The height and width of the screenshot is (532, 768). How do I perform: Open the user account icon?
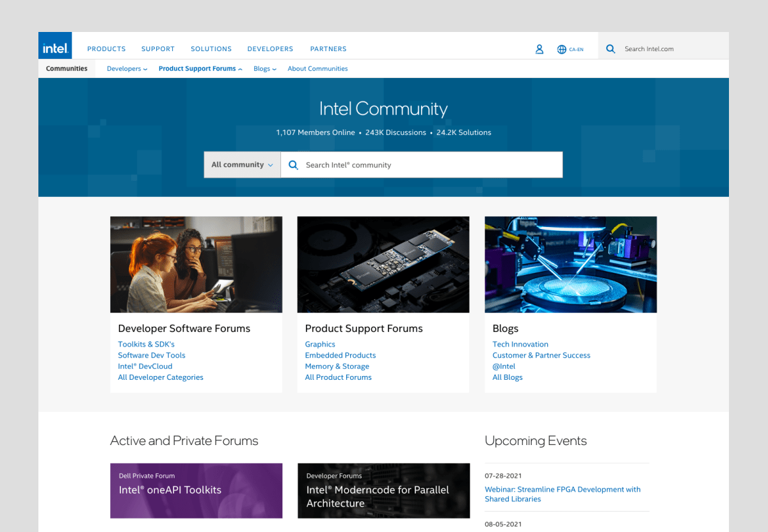pos(540,49)
